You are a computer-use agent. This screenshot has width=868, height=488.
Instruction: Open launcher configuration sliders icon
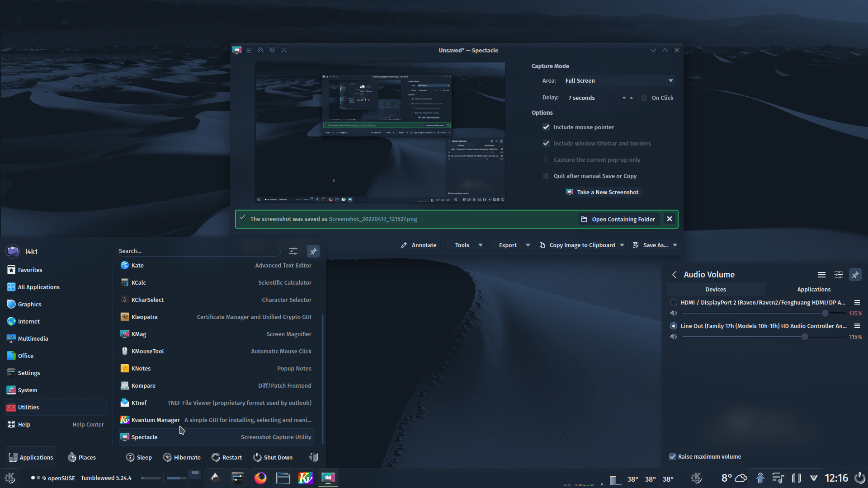(293, 251)
